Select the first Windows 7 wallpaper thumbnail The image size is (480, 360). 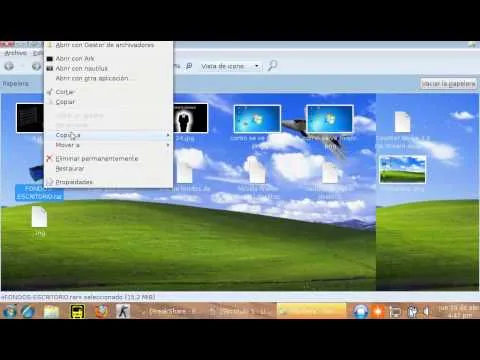[x=257, y=119]
